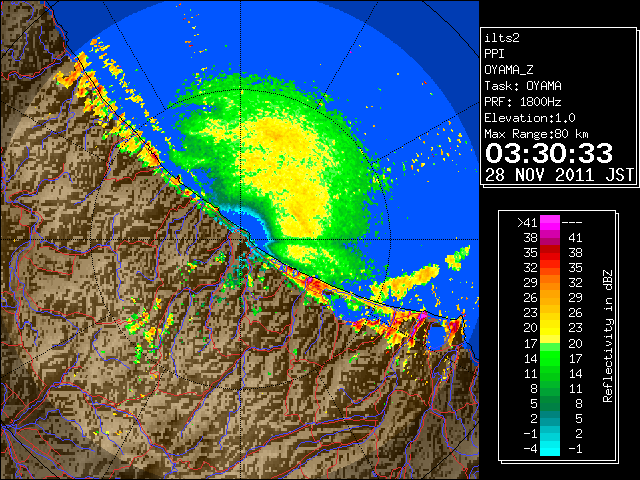Click the PPI scan type label

pos(494,54)
